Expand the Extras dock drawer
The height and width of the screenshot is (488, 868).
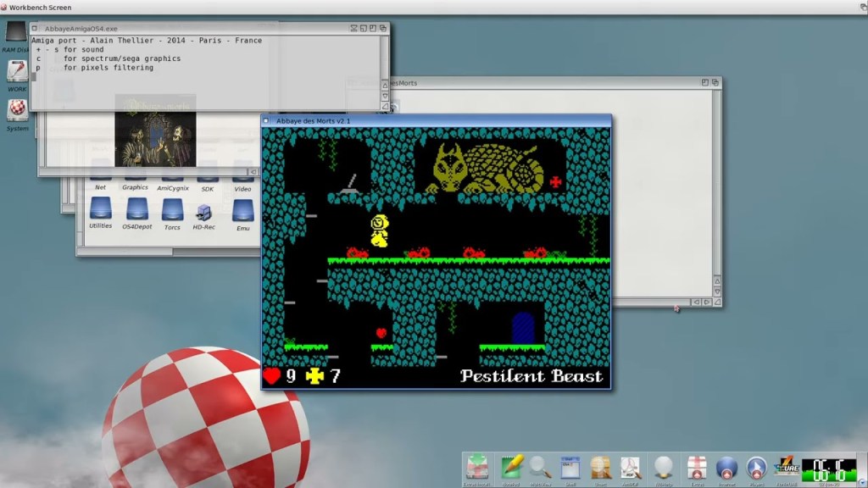coord(697,468)
